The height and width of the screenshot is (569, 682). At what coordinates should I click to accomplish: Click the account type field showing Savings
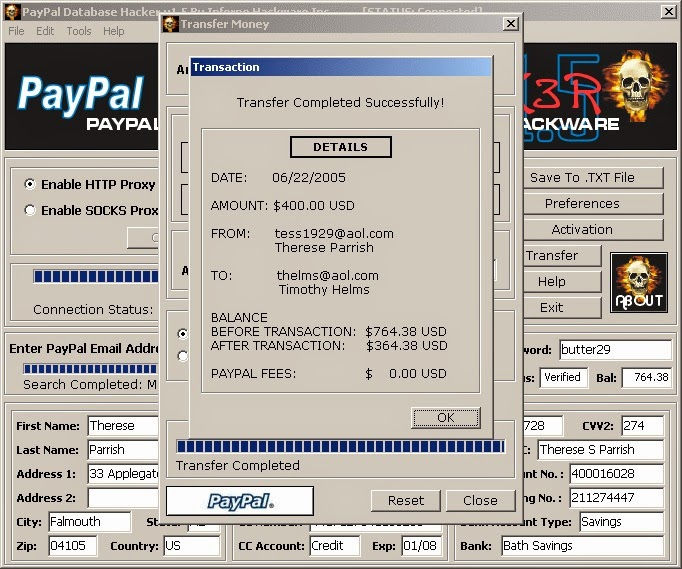pyautogui.click(x=622, y=522)
